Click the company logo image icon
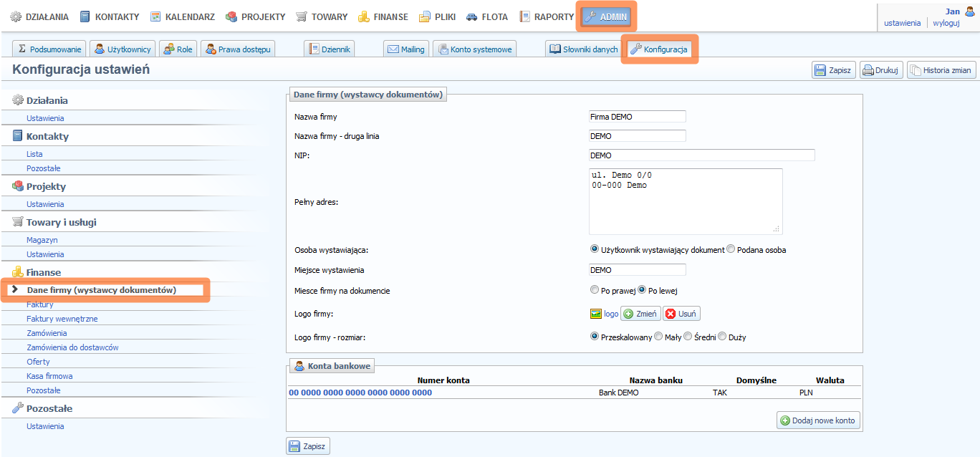Viewport: 980px width, 457px height. click(x=595, y=314)
